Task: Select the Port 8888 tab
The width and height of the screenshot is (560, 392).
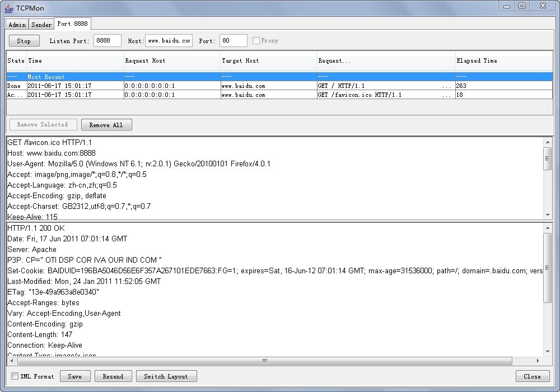Action: (x=72, y=24)
